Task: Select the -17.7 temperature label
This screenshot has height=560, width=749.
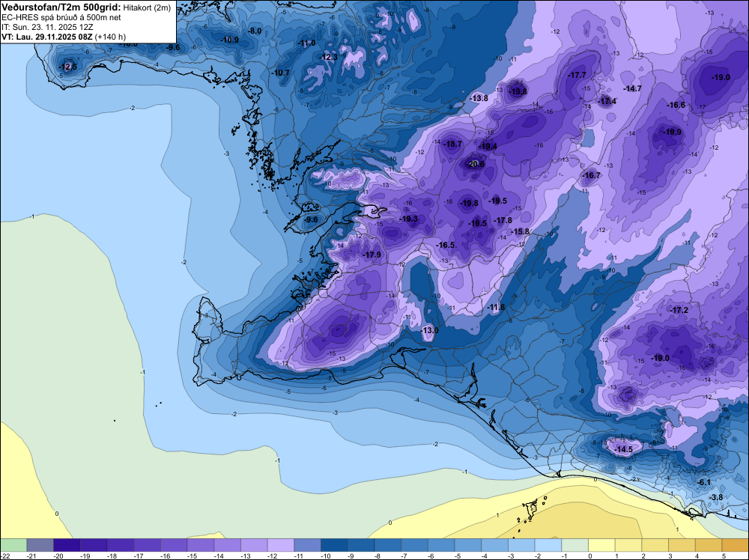Action: [577, 75]
